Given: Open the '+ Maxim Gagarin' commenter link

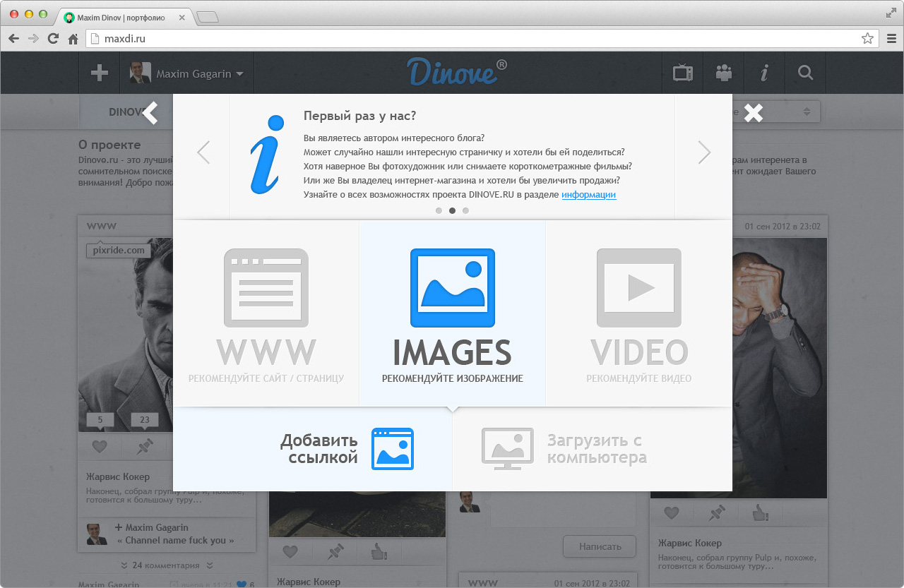Looking at the screenshot, I should (152, 527).
